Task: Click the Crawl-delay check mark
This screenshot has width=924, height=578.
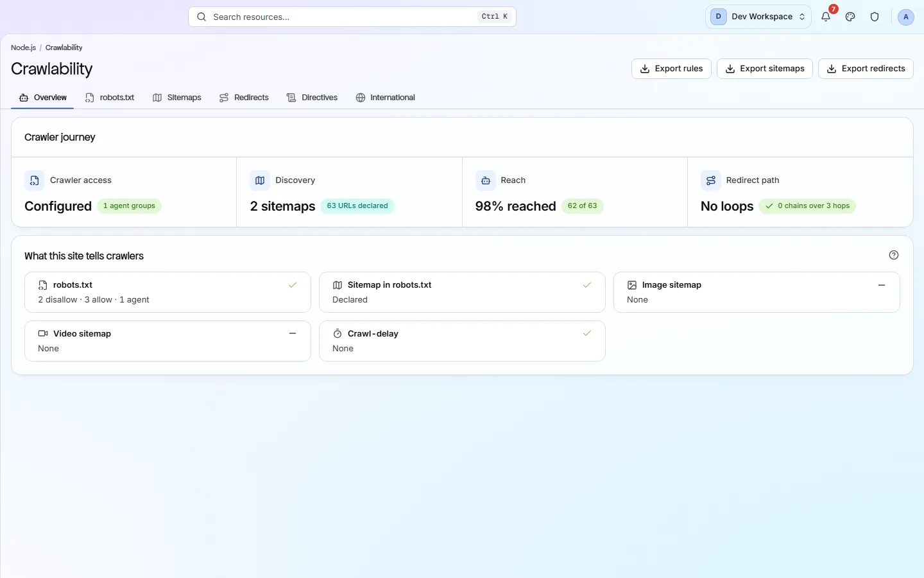Action: click(587, 333)
